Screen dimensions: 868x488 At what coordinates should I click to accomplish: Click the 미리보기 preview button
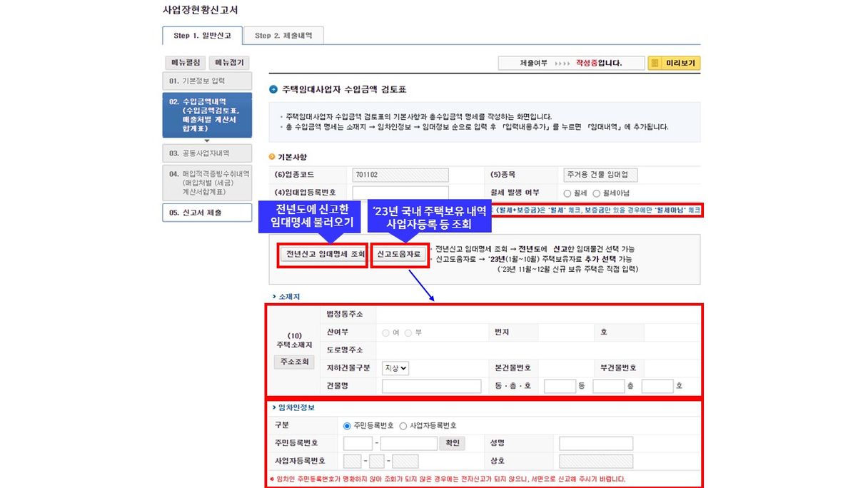[x=674, y=63]
